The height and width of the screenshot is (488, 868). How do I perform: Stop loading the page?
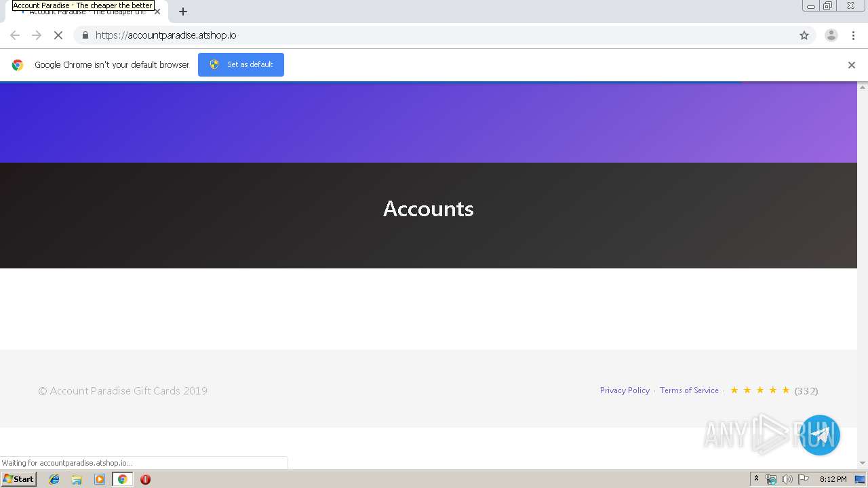click(58, 35)
